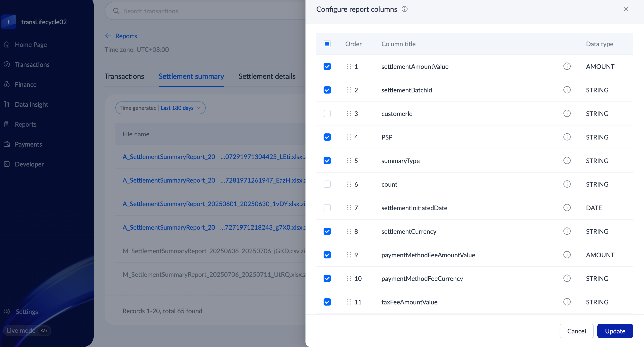Click drag handle for PSP row

point(349,137)
